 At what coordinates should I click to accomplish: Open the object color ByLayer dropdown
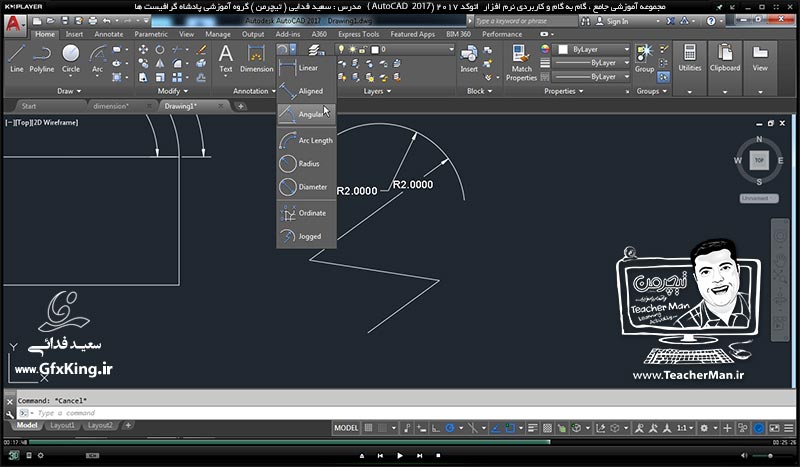(x=592, y=50)
